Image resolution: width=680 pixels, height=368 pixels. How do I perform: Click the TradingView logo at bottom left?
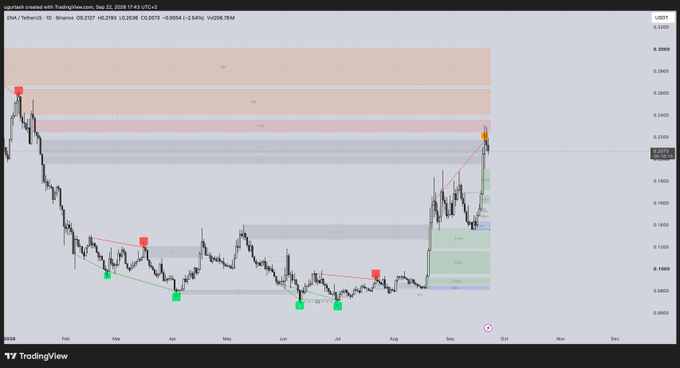(x=36, y=356)
